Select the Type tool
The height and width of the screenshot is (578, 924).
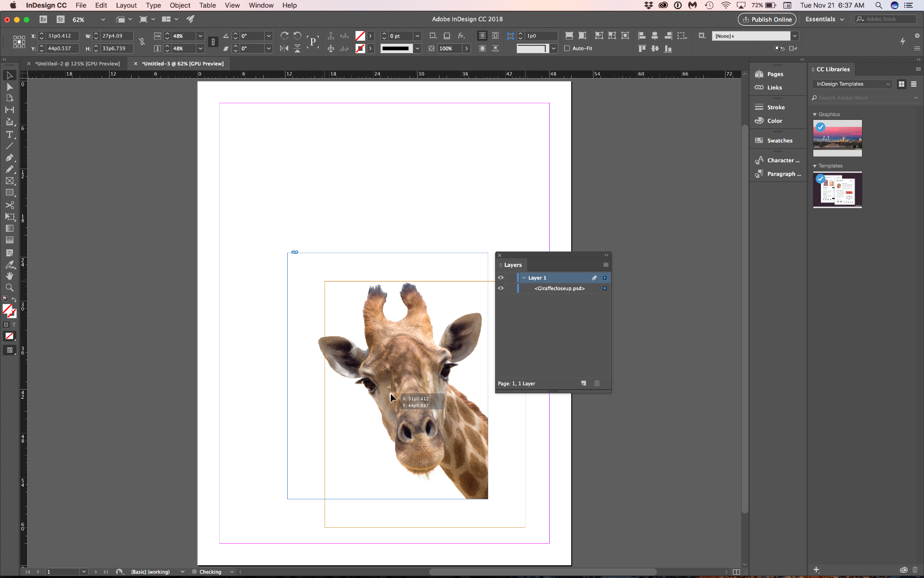tap(10, 134)
